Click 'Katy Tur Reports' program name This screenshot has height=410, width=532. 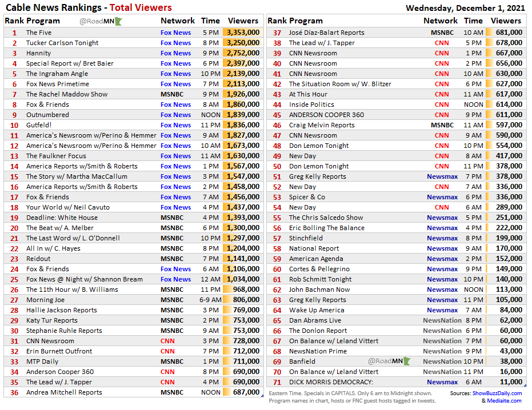[x=51, y=320]
